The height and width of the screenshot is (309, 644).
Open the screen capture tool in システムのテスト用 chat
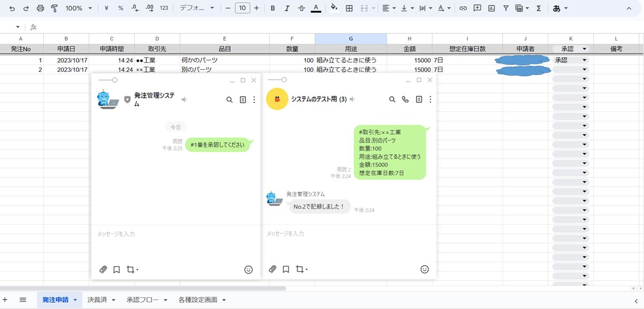click(x=301, y=269)
